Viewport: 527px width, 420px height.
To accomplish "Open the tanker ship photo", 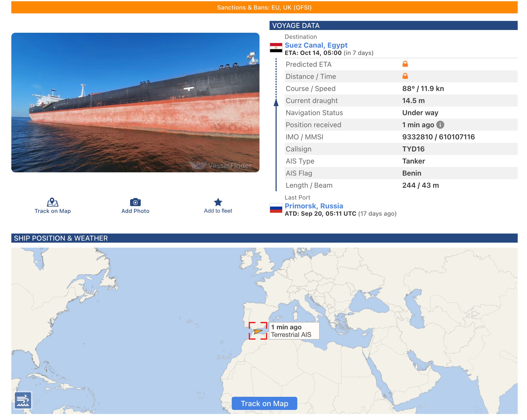I will tap(135, 103).
